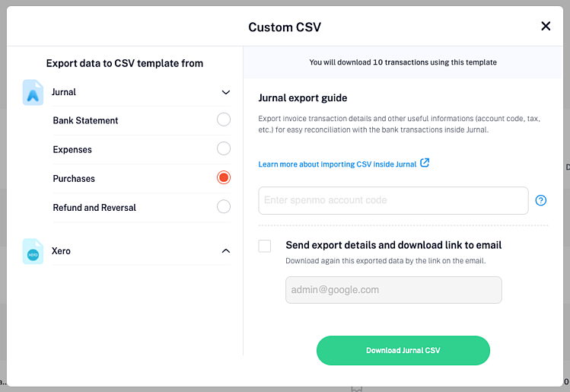Viewport: 570px width, 392px height.
Task: Click the Purchases option label
Action: pyautogui.click(x=74, y=179)
